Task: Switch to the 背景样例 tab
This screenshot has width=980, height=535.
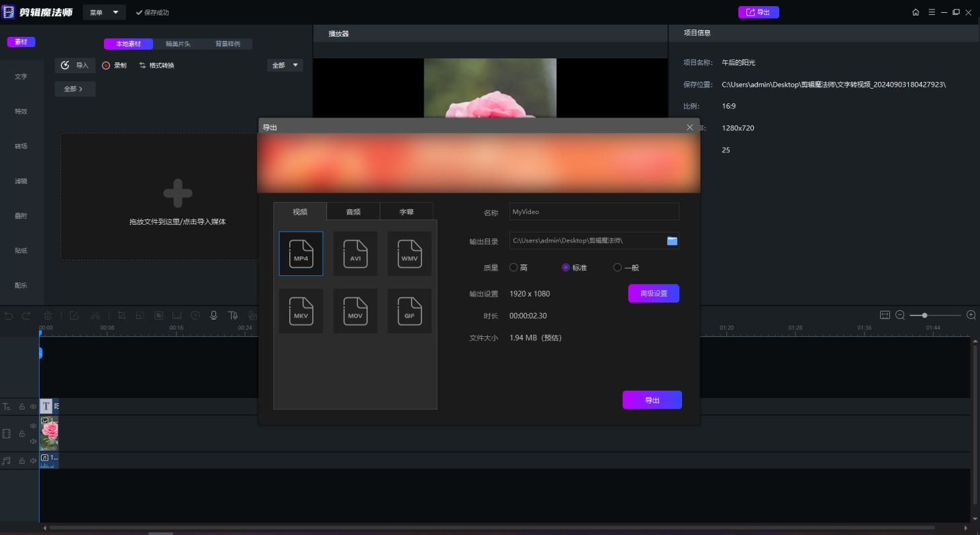Action: 228,44
